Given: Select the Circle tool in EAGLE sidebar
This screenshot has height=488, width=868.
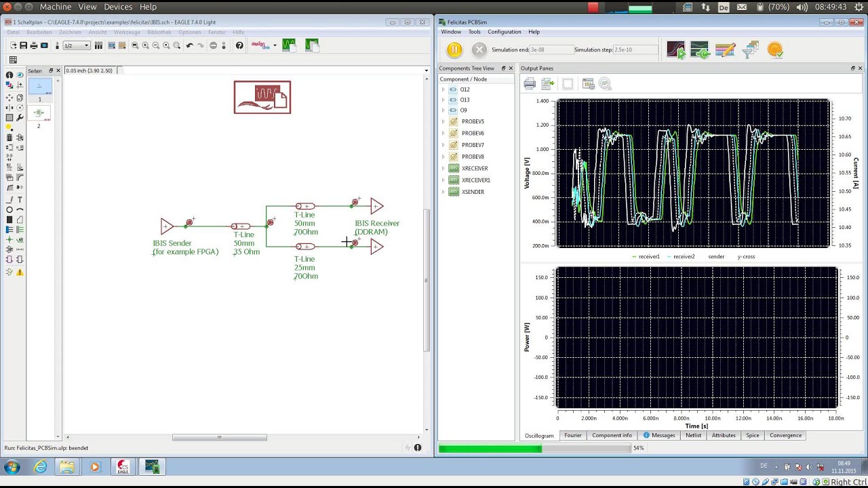Looking at the screenshot, I should (x=9, y=209).
